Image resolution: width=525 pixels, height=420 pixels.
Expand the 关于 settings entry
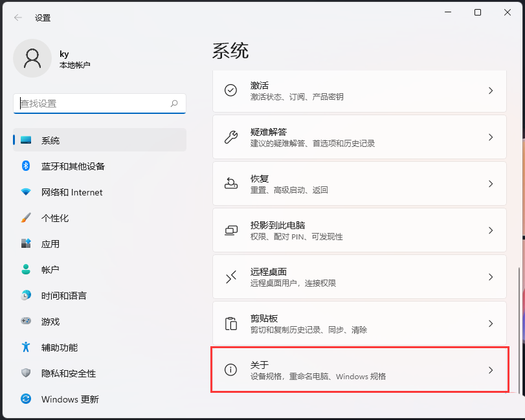click(360, 370)
